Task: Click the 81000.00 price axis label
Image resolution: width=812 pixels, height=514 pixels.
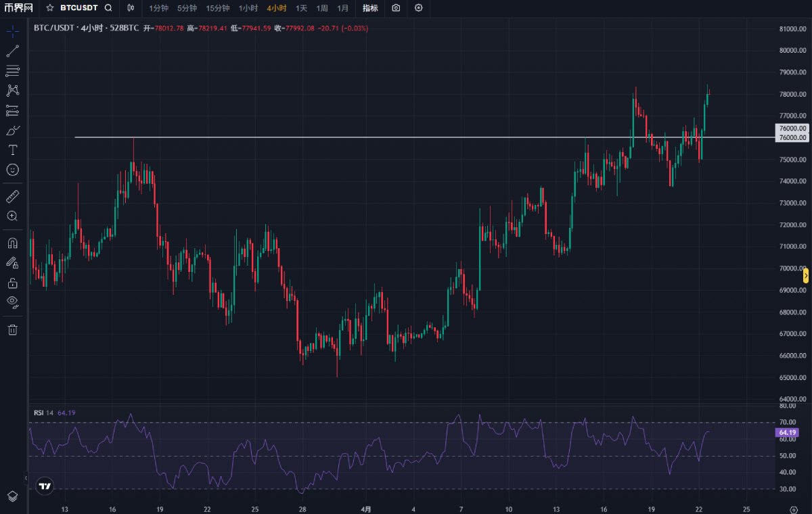Action: click(x=792, y=28)
